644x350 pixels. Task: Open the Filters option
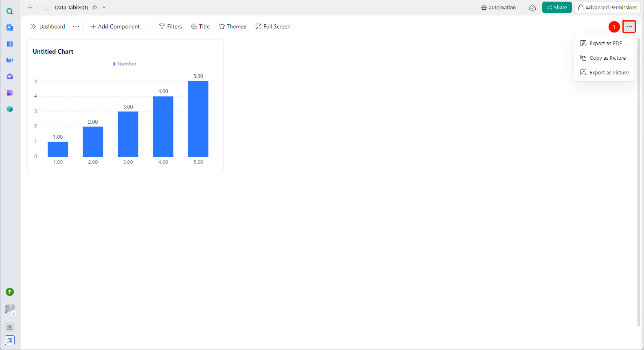pyautogui.click(x=171, y=26)
